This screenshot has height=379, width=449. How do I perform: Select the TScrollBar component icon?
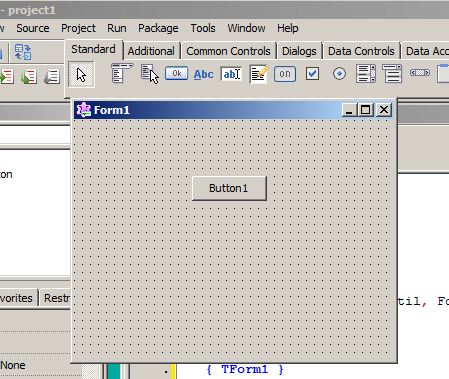[x=420, y=72]
